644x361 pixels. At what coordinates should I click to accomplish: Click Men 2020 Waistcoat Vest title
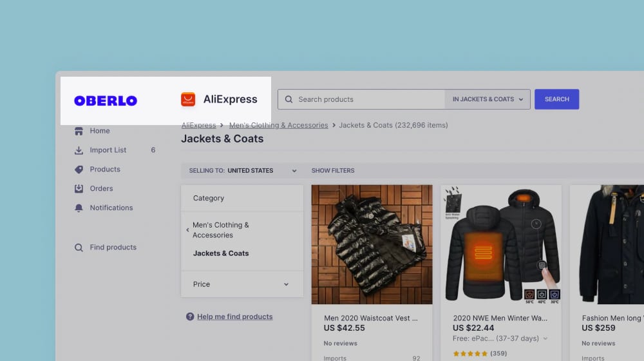click(371, 318)
